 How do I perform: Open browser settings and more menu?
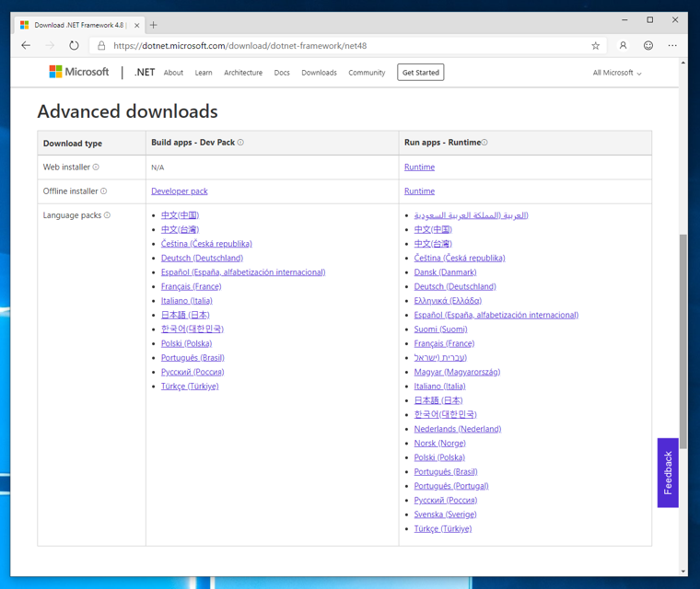[x=672, y=45]
